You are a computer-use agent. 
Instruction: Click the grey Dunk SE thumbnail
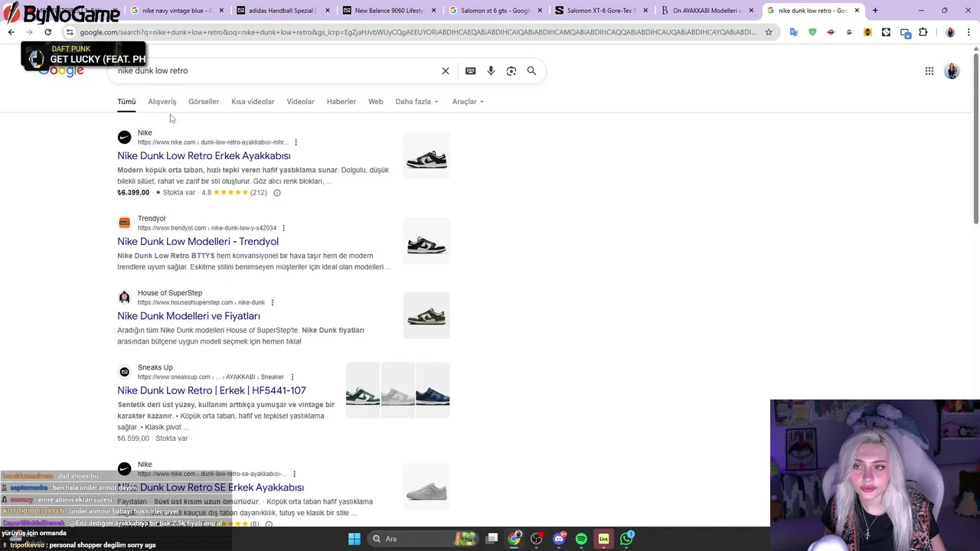click(x=426, y=487)
